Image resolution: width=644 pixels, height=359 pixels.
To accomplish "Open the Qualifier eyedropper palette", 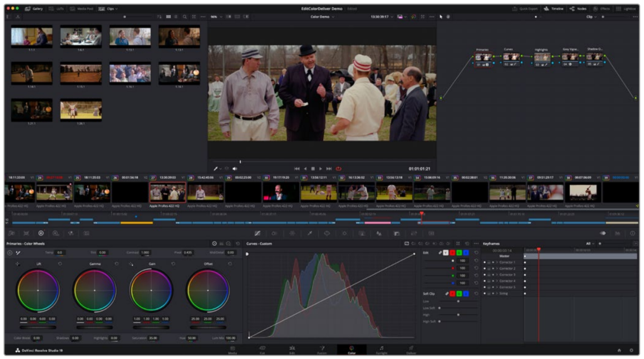I will point(309,233).
